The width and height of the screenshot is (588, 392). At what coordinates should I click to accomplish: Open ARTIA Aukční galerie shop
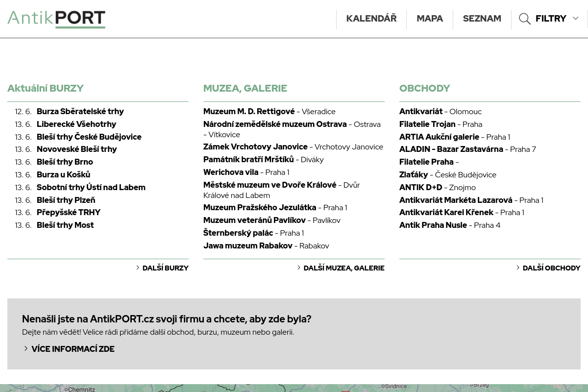click(439, 137)
